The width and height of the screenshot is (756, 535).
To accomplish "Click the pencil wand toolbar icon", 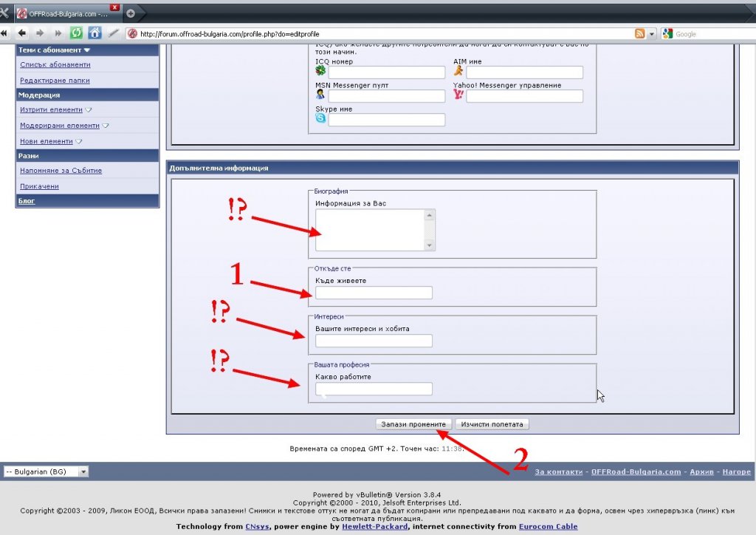I will pyautogui.click(x=113, y=33).
